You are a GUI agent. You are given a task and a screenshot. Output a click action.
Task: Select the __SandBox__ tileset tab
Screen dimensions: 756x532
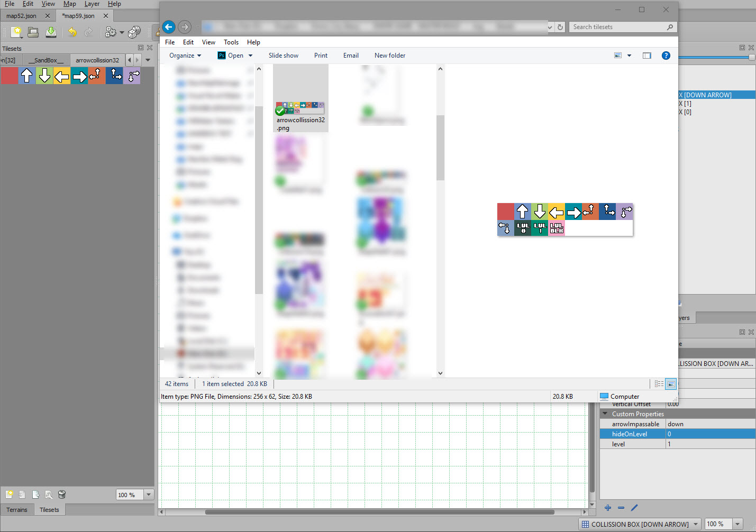pyautogui.click(x=46, y=60)
